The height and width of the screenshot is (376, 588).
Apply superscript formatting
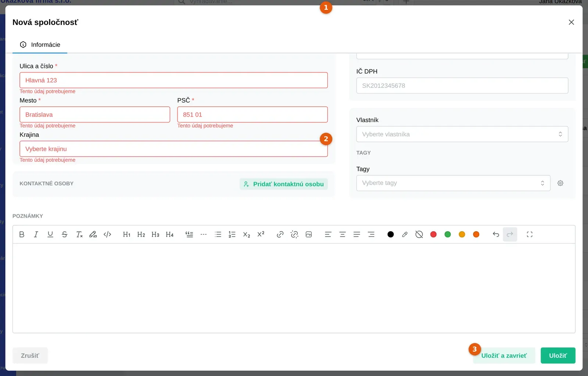point(261,234)
